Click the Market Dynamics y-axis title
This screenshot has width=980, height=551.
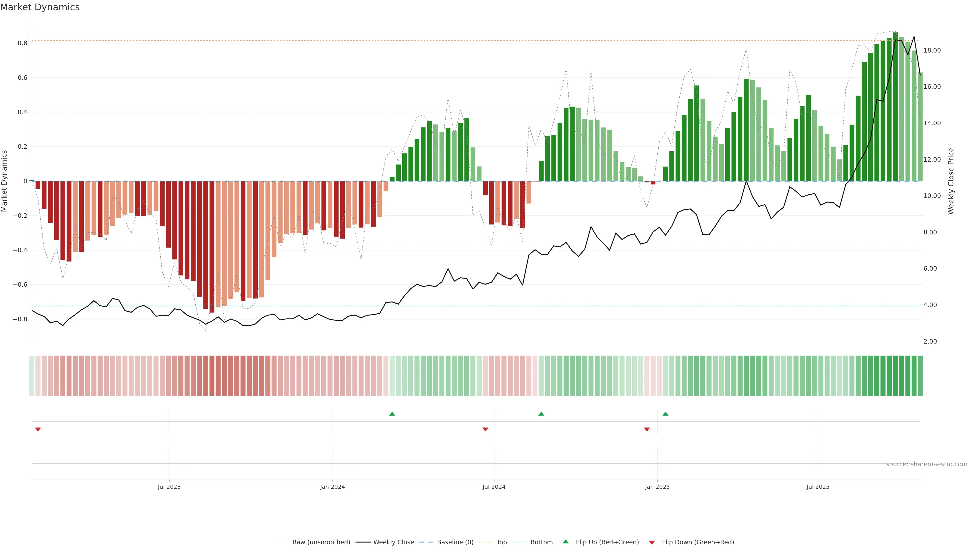pyautogui.click(x=5, y=181)
